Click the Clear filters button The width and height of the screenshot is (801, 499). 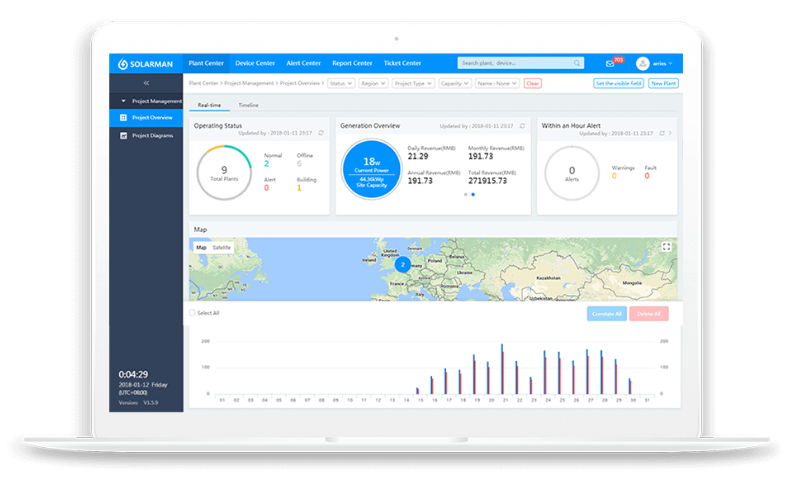(533, 84)
